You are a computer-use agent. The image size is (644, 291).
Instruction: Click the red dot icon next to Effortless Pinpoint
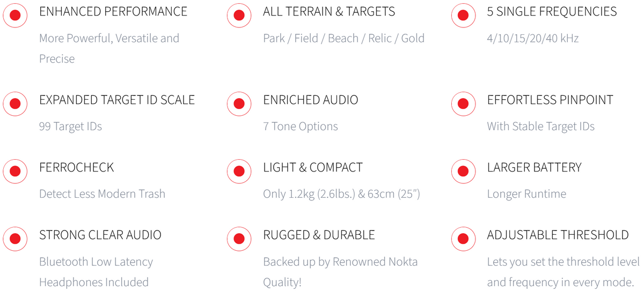(463, 104)
